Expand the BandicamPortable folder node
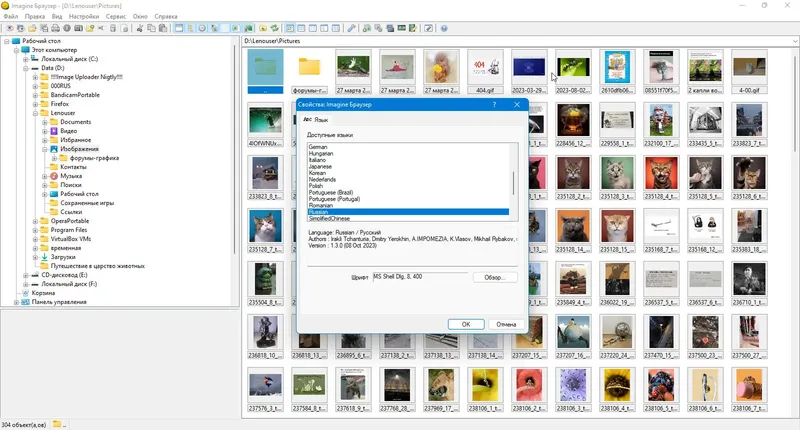This screenshot has height=430, width=800. [35, 95]
